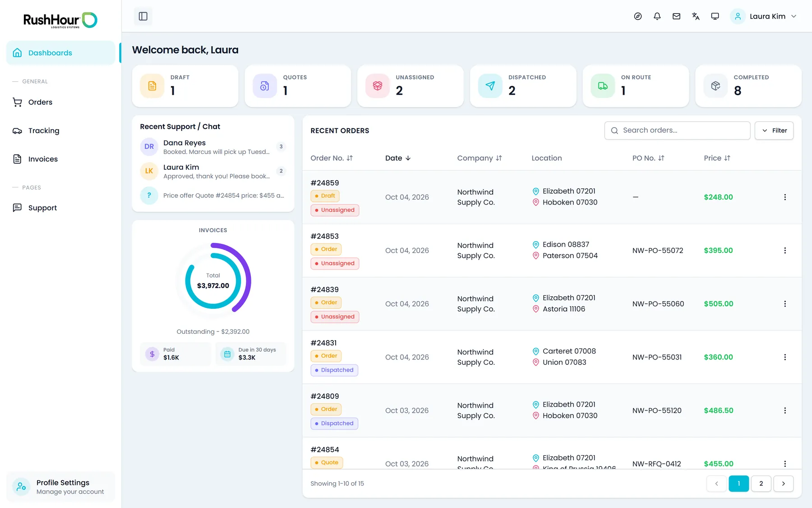Open Support page in the sidebar

60,208
